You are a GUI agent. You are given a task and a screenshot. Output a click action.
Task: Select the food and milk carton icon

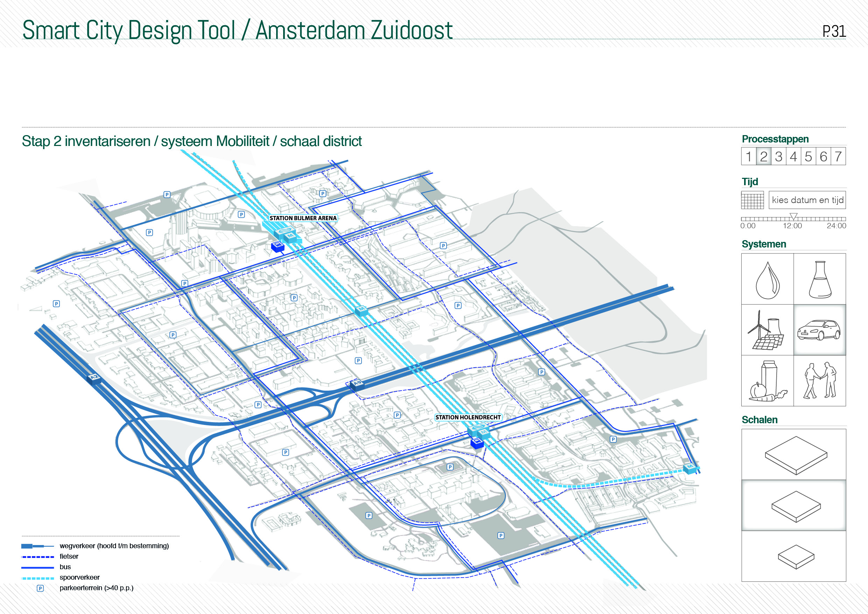tap(768, 381)
